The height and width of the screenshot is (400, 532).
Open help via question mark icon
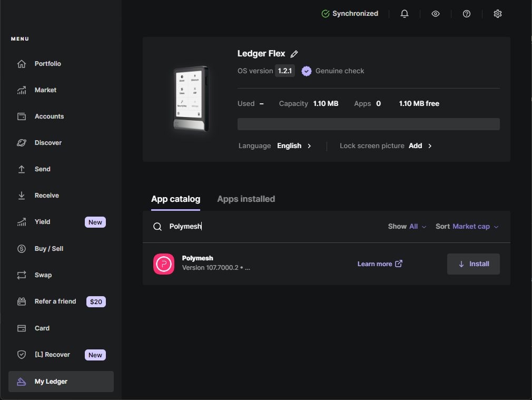pos(467,14)
